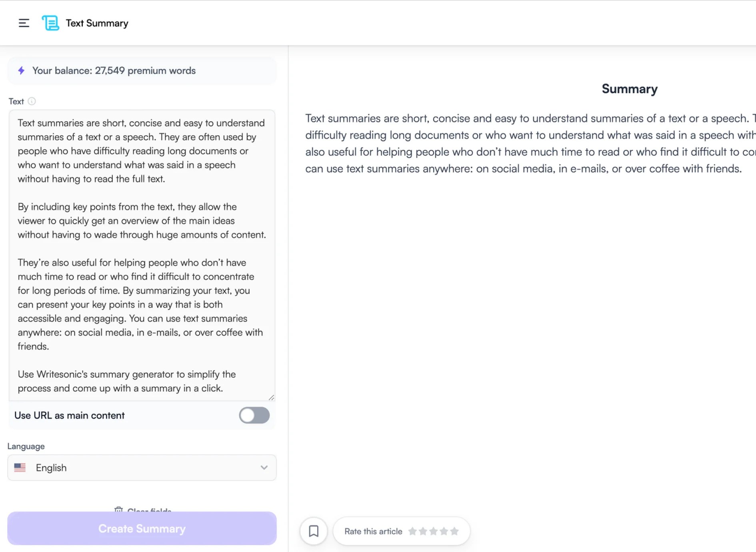This screenshot has height=552, width=756.
Task: Open the navigation menu at top left
Action: (x=24, y=23)
